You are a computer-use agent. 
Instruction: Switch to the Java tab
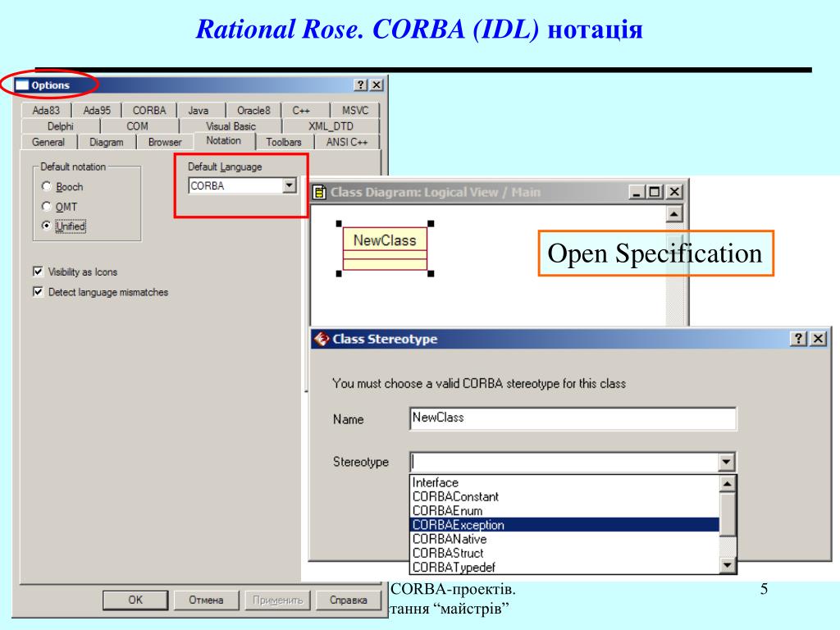(199, 111)
